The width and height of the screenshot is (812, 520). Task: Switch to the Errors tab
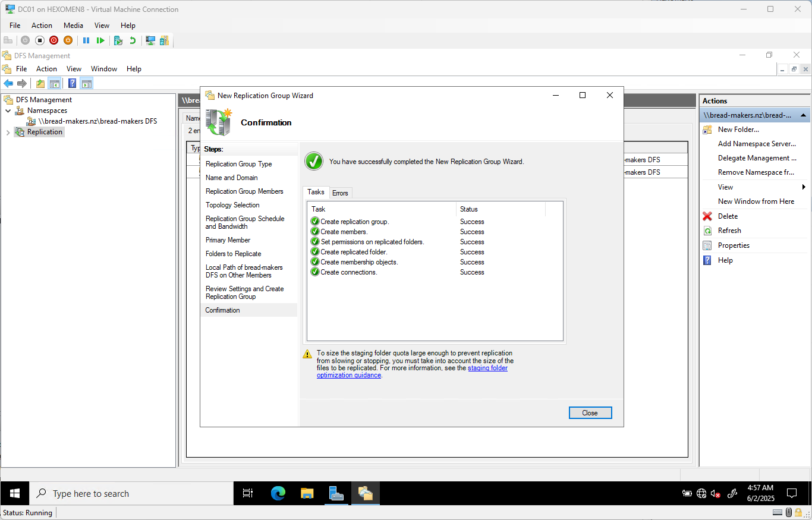(341, 193)
